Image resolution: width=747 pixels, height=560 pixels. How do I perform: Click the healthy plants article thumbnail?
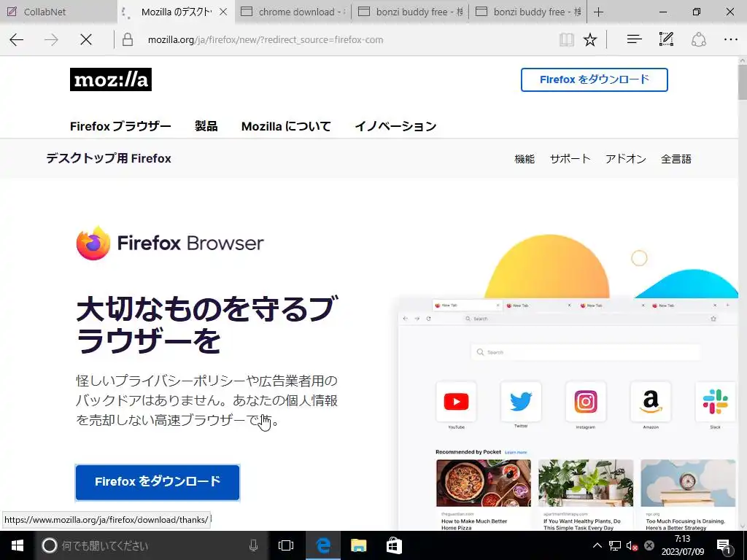pos(586,483)
